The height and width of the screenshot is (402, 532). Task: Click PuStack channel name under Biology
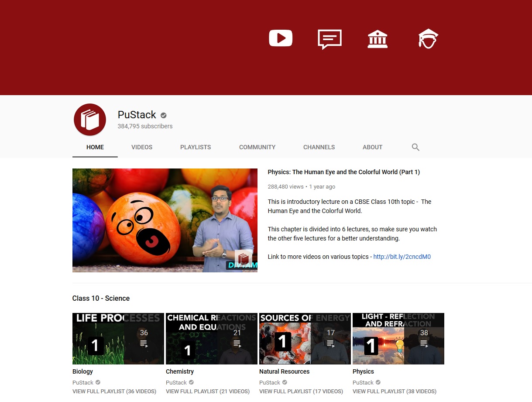pyautogui.click(x=83, y=382)
